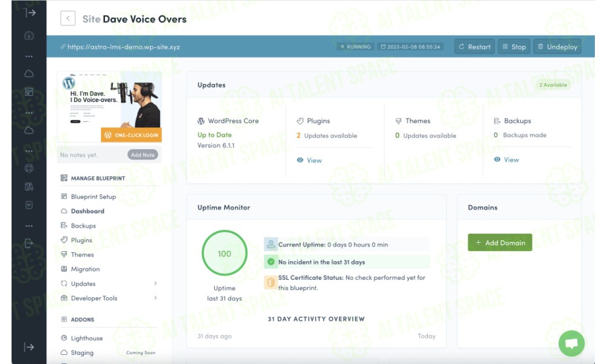Click the 100 uptime circle gauge
Screen dimensions: 607x364
coord(225,253)
